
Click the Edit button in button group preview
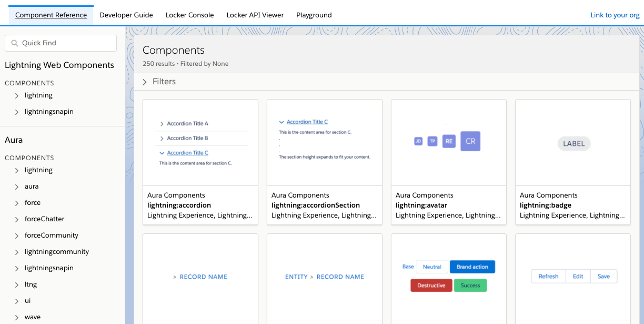[578, 277]
